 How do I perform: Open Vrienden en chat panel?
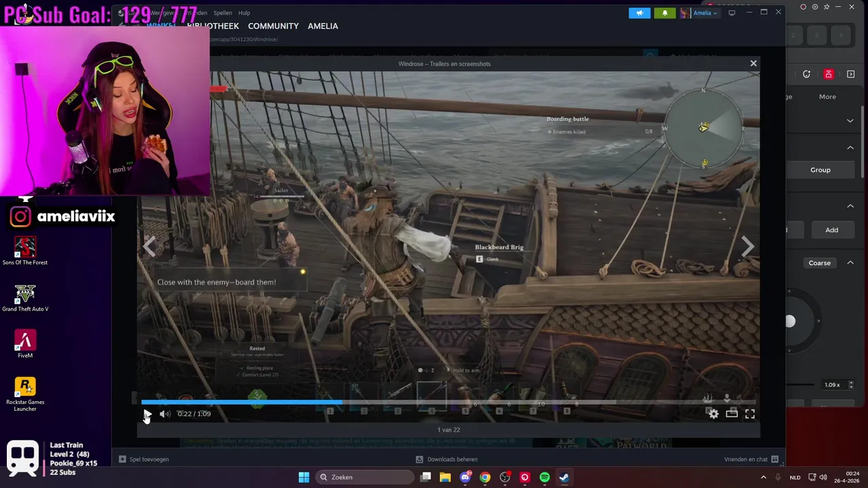[x=751, y=459]
